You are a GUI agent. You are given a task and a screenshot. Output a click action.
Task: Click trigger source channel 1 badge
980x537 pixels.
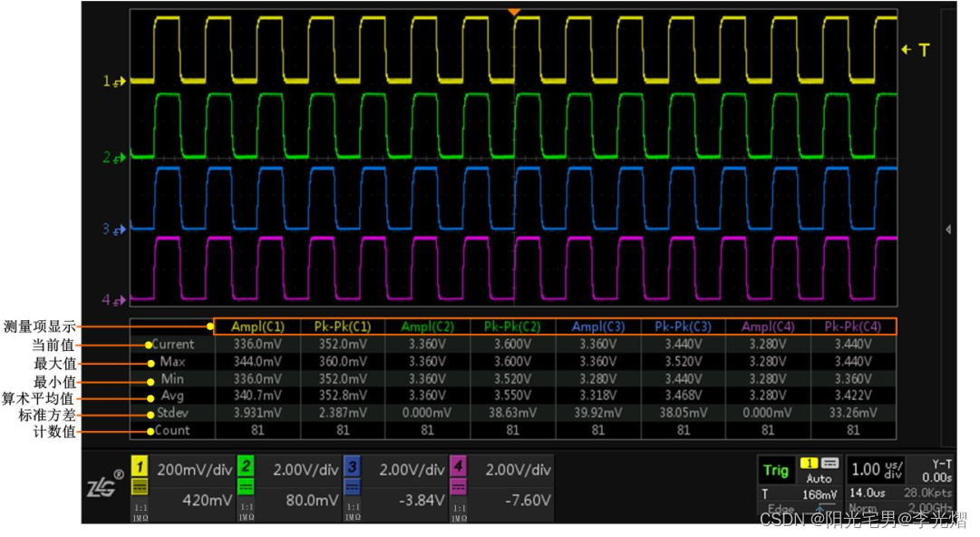click(809, 464)
